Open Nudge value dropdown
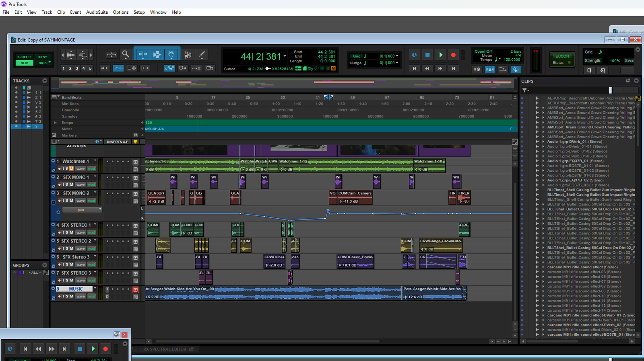This screenshot has height=361, width=644. point(397,63)
